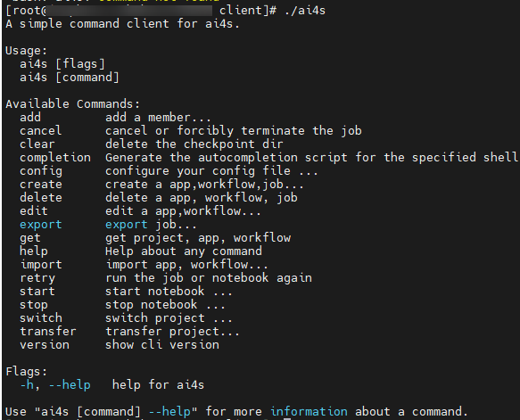Click "delete a app, workflow, job" description

point(202,198)
